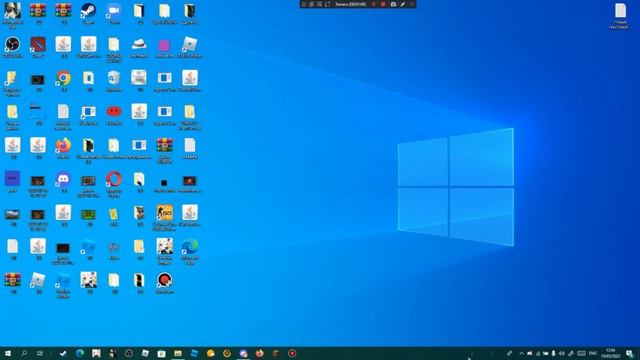
Task: Select the text file at top-right of desktop
Action: [x=620, y=16]
